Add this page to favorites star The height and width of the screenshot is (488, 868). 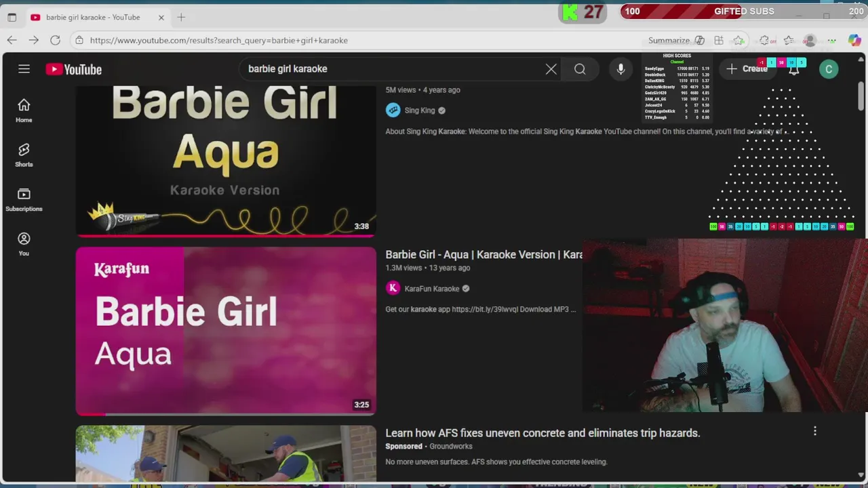coord(738,40)
